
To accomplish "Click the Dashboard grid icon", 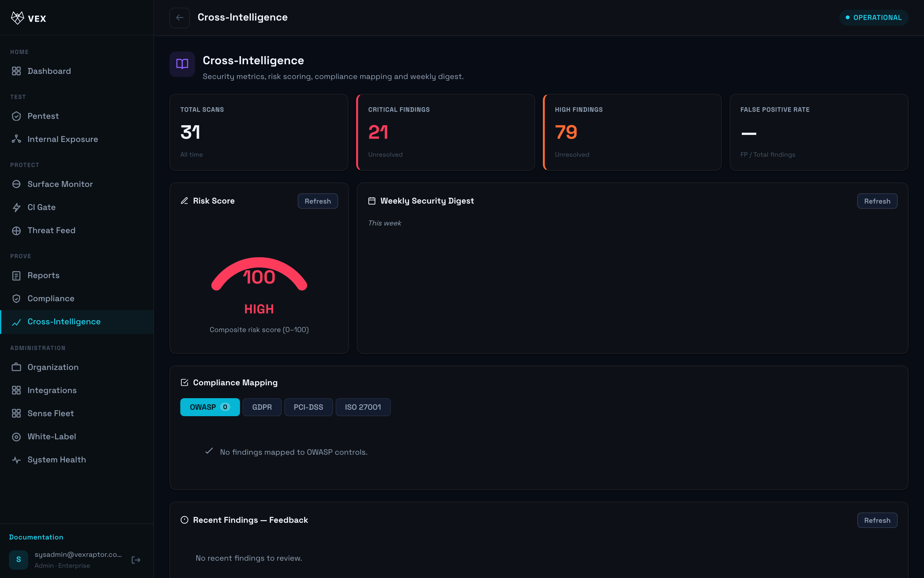I will (16, 71).
